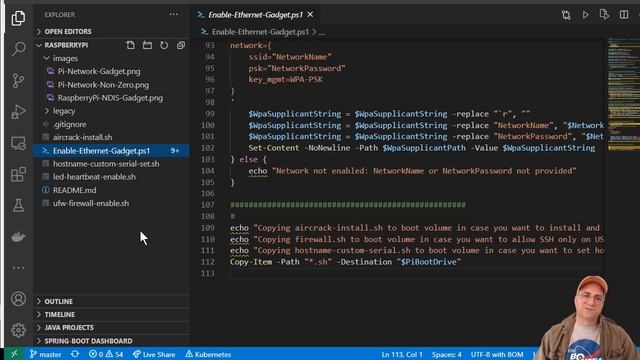
Task: Open the Extensions view
Action: coord(18,175)
